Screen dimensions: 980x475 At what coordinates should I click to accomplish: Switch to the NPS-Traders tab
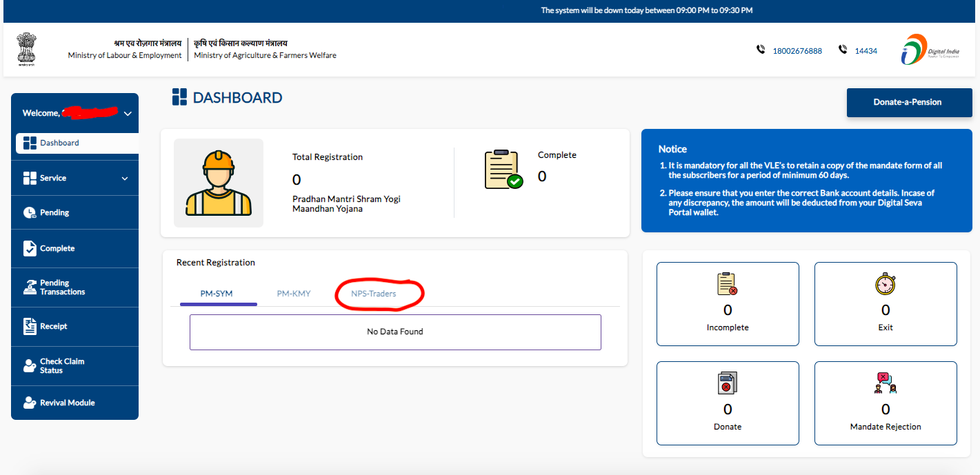[374, 294]
